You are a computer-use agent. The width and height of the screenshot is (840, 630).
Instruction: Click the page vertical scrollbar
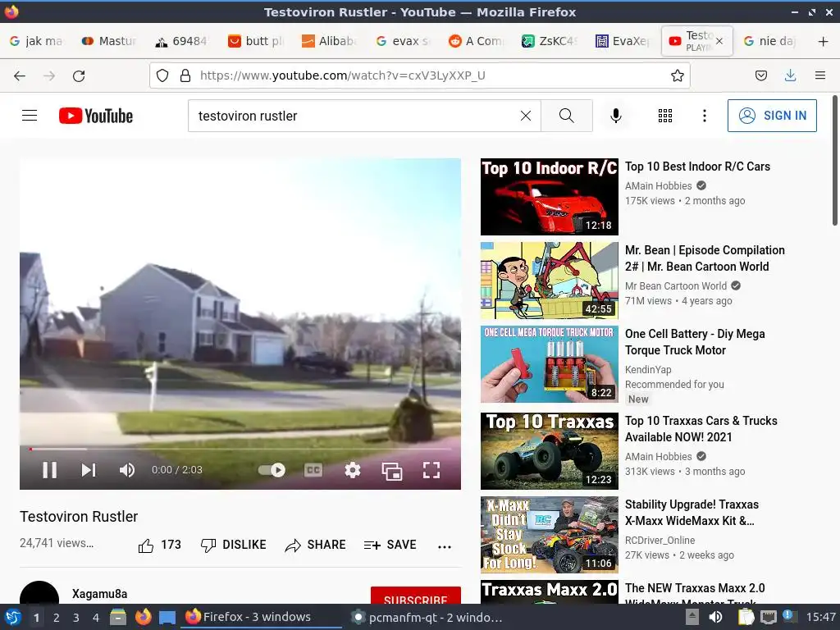coord(834,161)
